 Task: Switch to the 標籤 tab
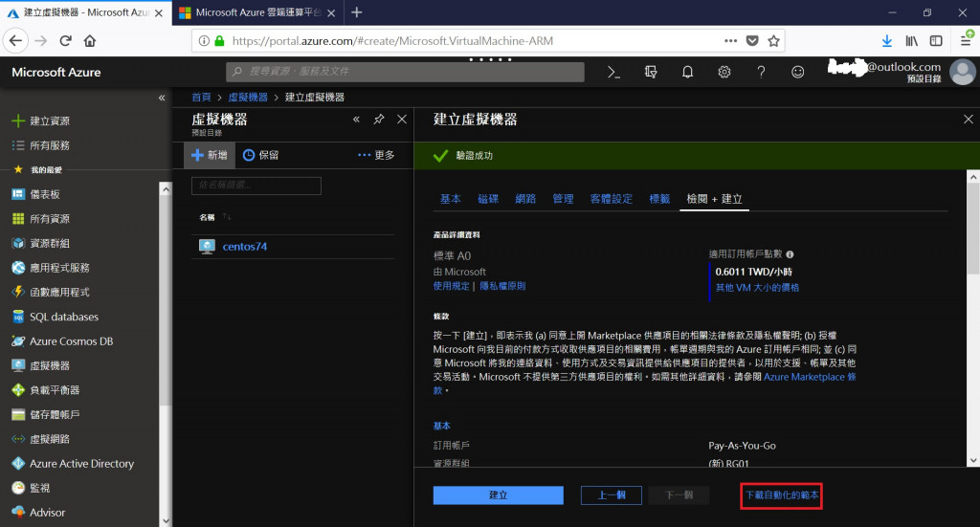(x=659, y=199)
